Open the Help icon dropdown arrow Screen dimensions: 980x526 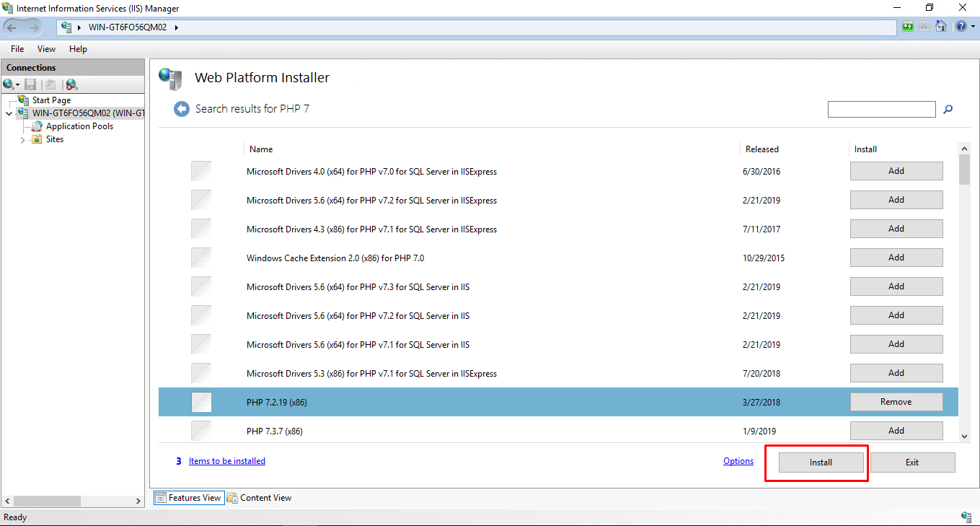point(971,27)
